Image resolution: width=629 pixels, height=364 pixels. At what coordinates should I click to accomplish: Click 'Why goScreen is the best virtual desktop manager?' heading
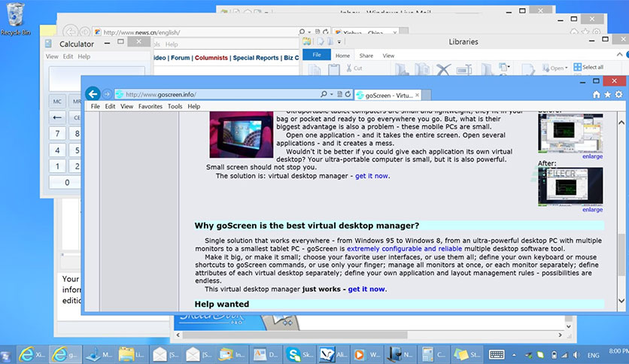(307, 226)
